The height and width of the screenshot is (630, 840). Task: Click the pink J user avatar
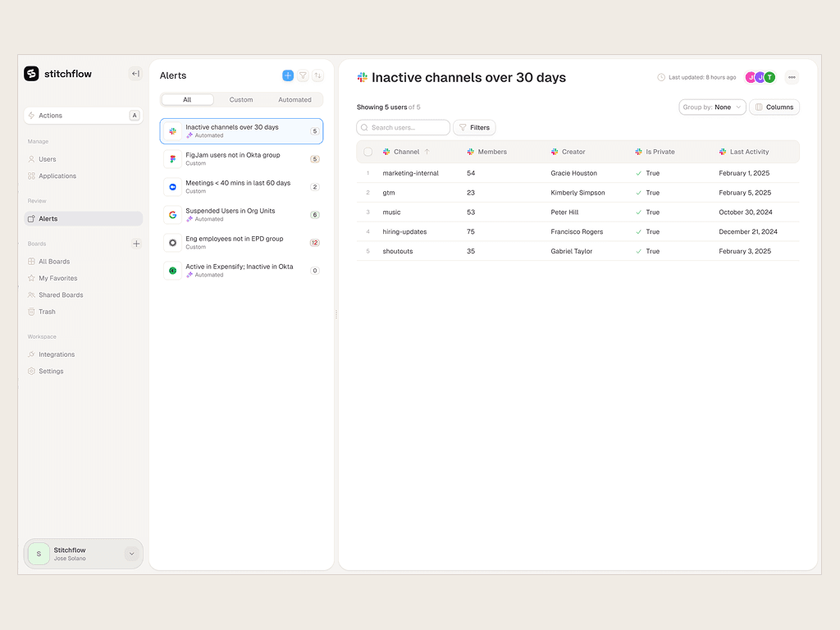751,77
